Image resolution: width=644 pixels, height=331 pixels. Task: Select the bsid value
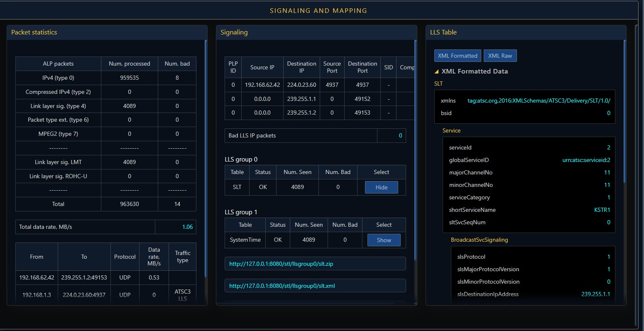[x=609, y=113]
